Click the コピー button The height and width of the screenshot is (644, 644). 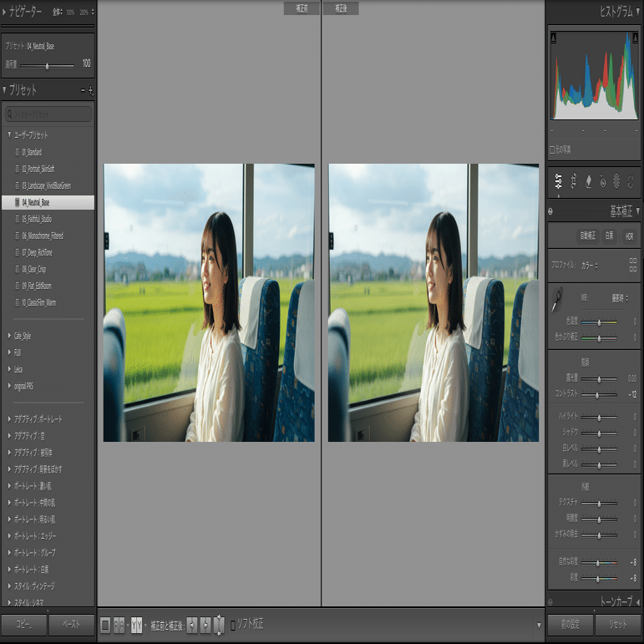point(24,625)
